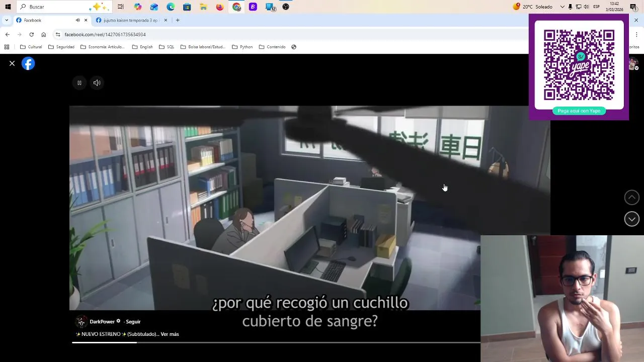Mute the reel using the speaker icon

point(97,83)
